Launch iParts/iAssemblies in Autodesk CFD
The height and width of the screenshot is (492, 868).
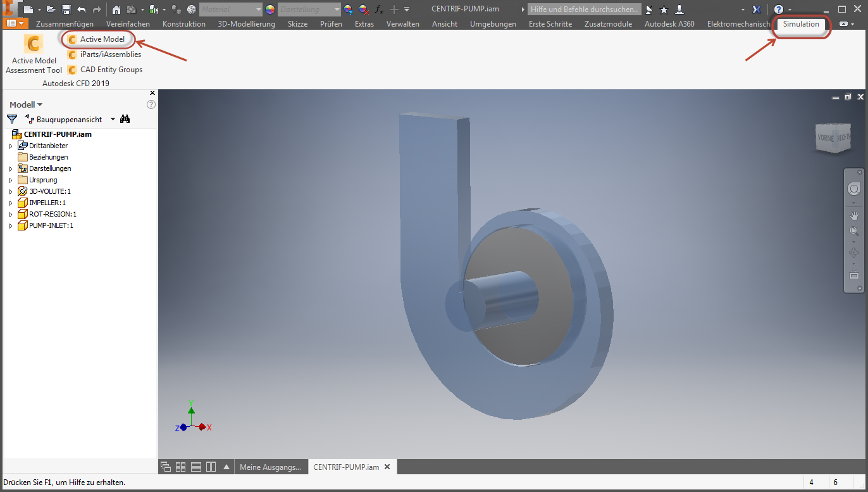[x=104, y=54]
